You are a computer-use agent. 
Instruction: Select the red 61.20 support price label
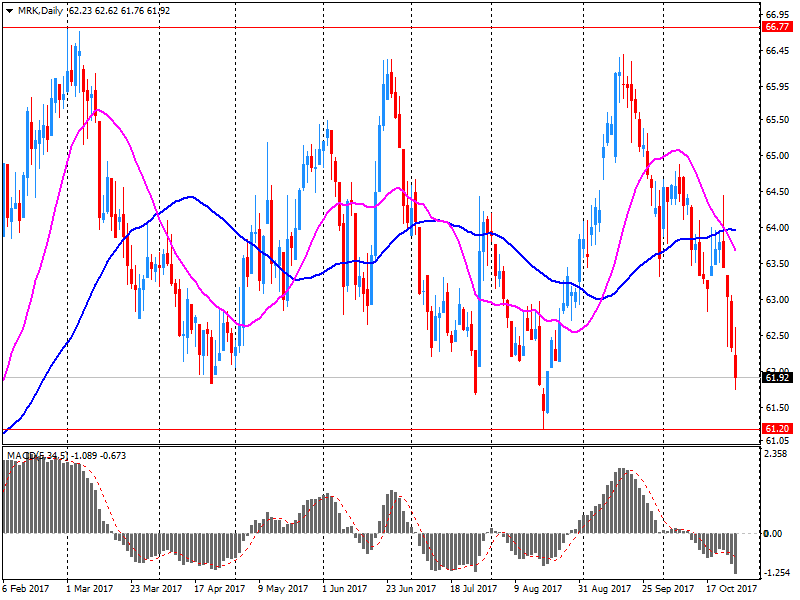(777, 429)
